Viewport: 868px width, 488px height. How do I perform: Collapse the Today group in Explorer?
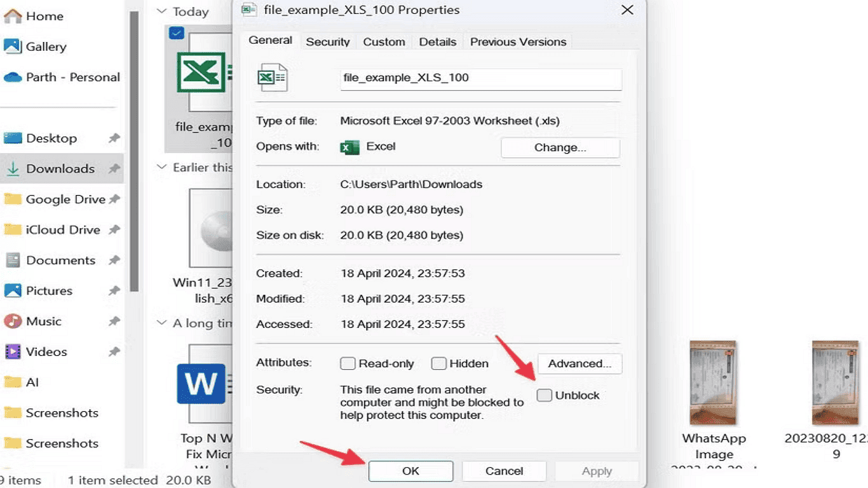click(161, 11)
